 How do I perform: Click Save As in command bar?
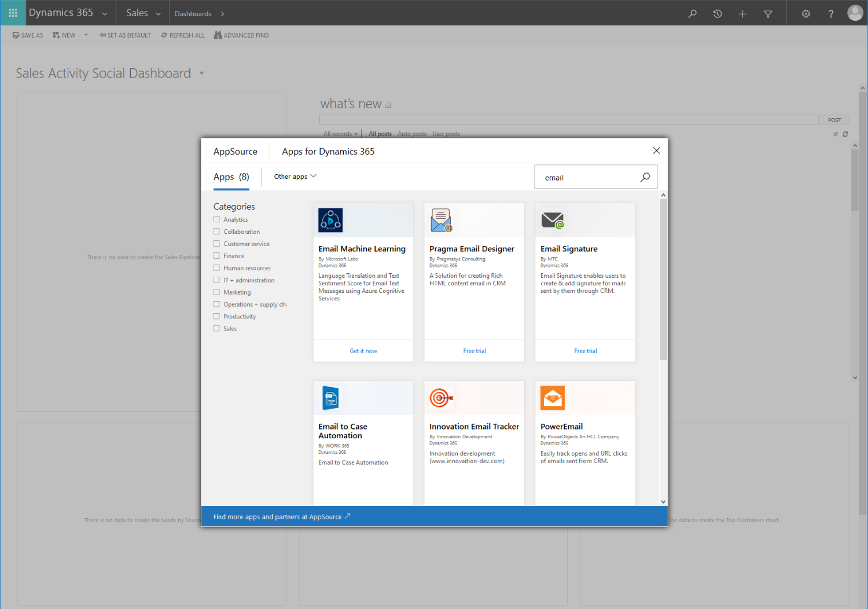click(28, 35)
